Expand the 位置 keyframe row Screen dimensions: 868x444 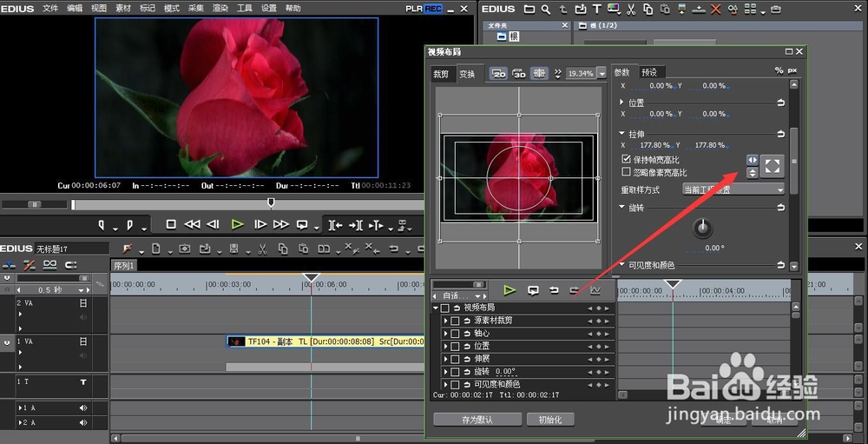tap(445, 346)
